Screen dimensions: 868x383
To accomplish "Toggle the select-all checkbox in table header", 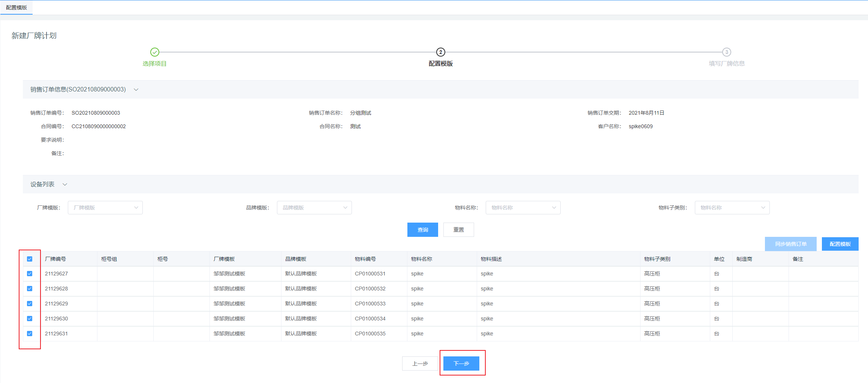I will click(30, 259).
